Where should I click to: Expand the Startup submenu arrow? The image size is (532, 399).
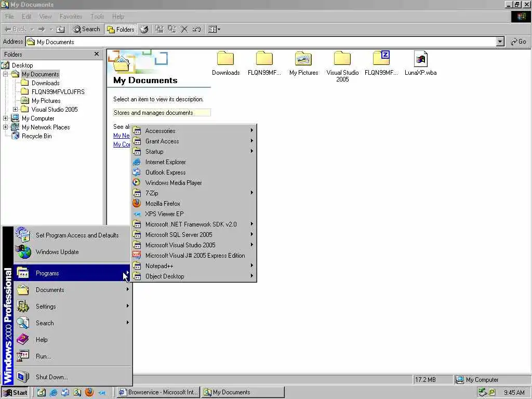pos(252,151)
